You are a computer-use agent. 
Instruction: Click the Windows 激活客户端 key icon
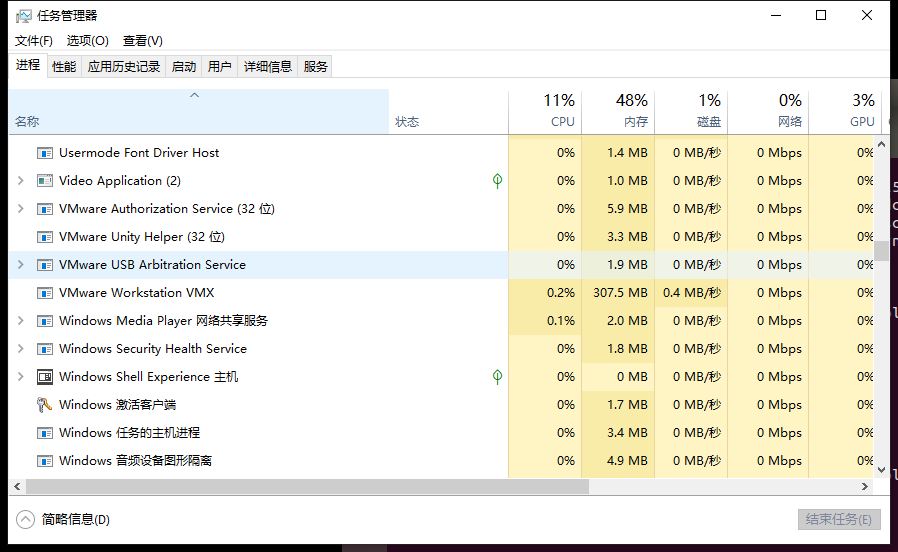tap(44, 405)
